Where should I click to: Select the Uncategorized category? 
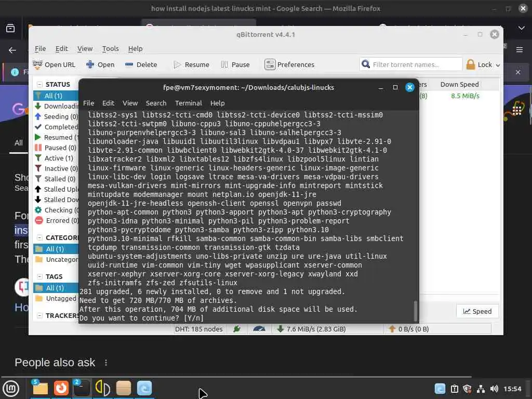(x=56, y=260)
